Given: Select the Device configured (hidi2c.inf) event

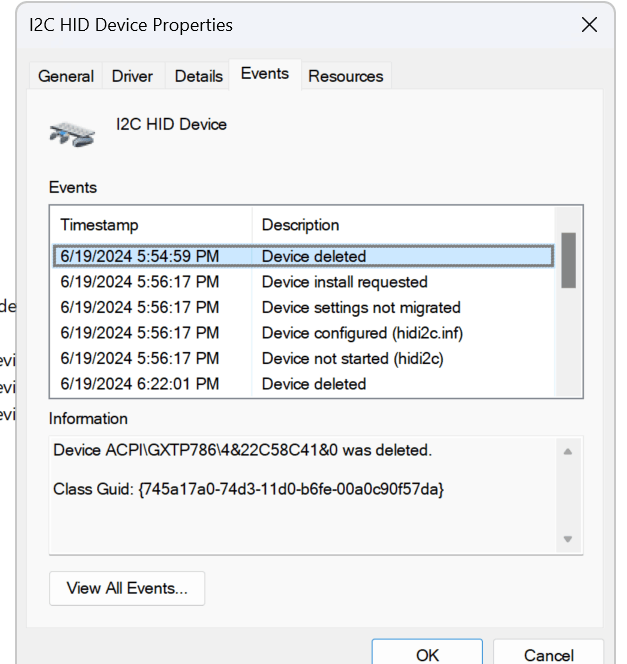Looking at the screenshot, I should coord(303,333).
